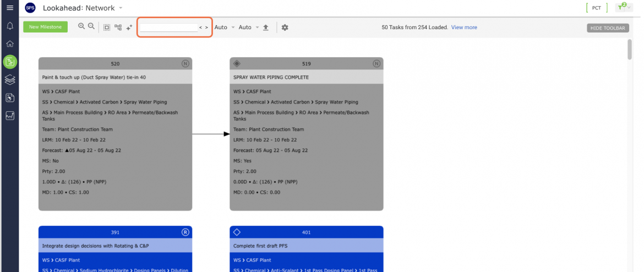This screenshot has height=272, width=644.
Task: Open notifications bell in sidebar
Action: [10, 26]
